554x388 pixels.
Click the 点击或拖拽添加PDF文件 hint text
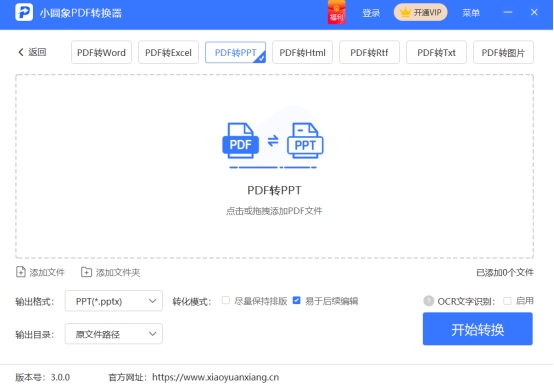(x=274, y=211)
